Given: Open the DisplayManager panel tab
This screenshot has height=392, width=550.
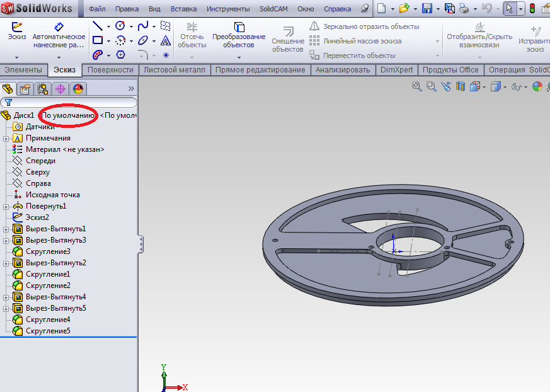Looking at the screenshot, I should 78,89.
